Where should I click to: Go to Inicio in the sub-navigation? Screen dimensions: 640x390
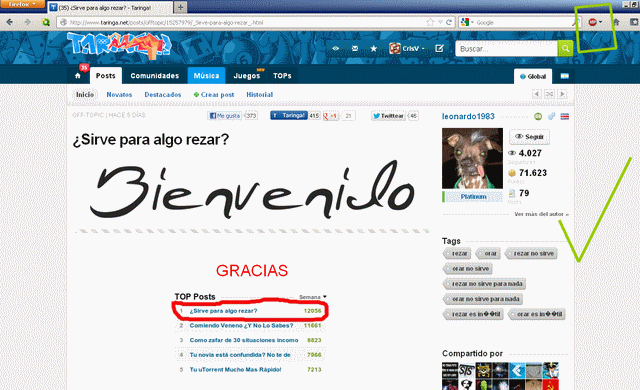point(85,95)
